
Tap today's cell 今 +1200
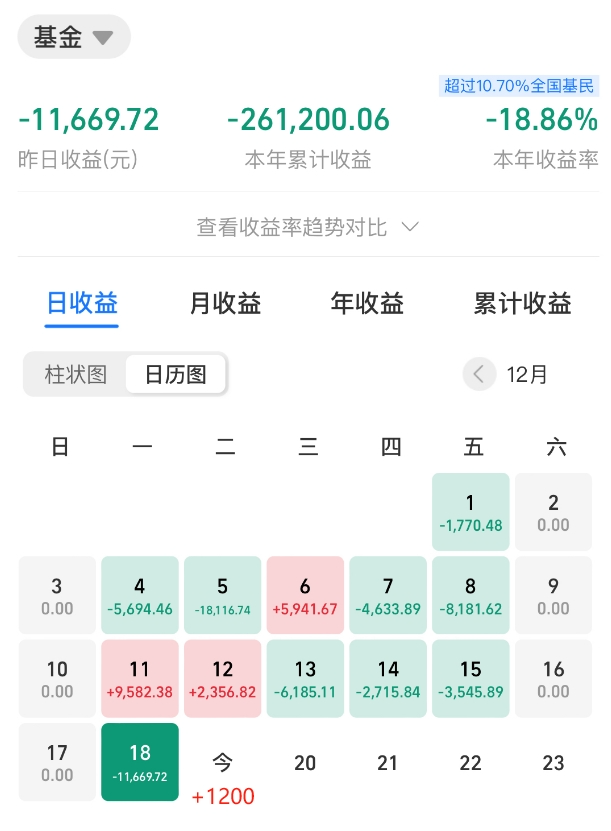[223, 779]
